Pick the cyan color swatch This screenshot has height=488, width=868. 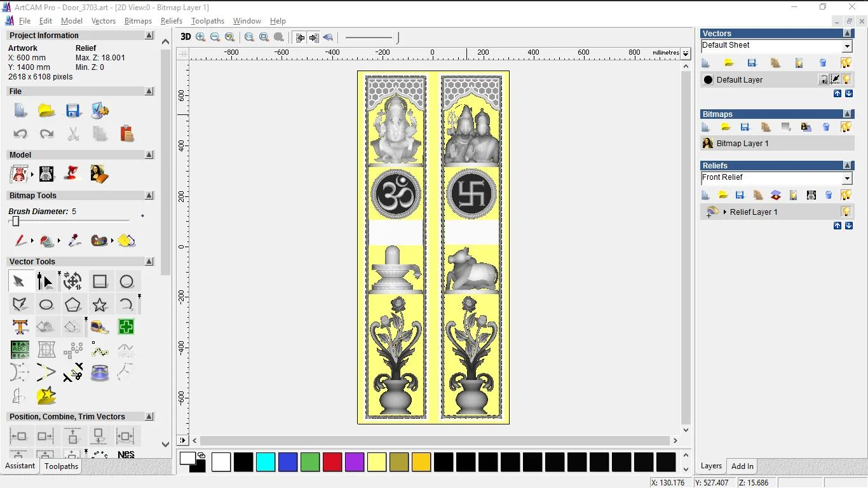click(266, 462)
